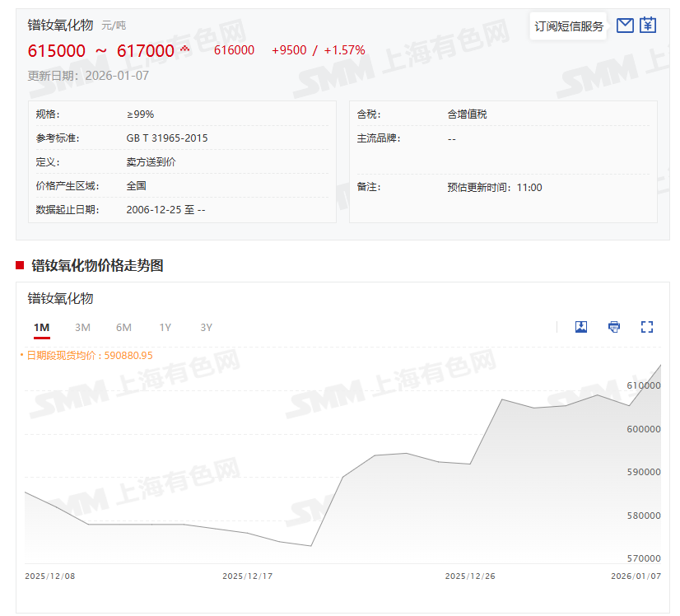Open the email subscription envelope icon
The height and width of the screenshot is (616, 680).
click(625, 26)
